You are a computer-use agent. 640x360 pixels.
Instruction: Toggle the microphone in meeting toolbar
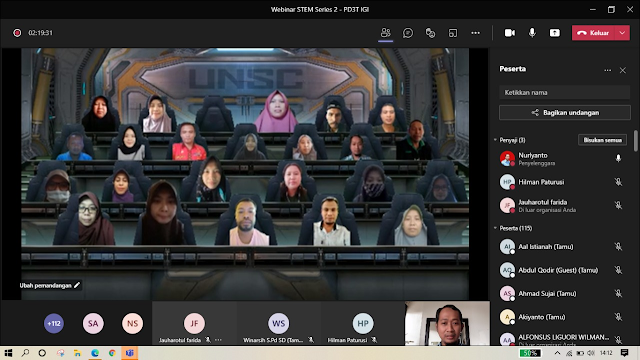(532, 33)
